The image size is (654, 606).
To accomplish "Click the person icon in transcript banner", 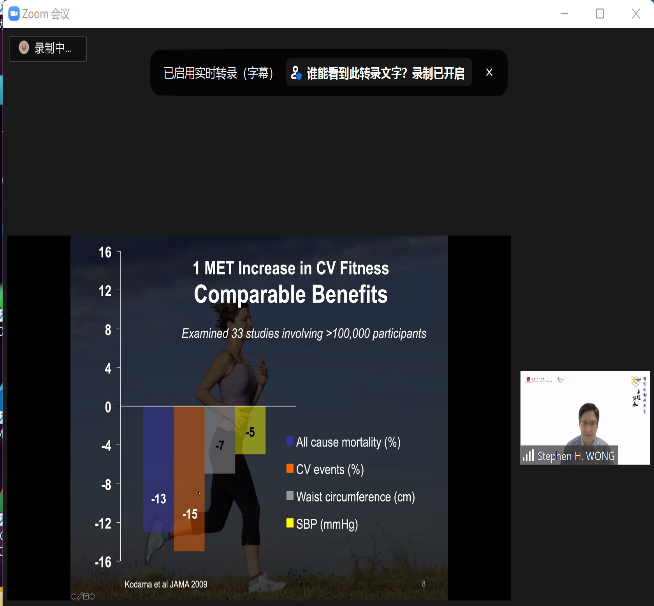I will [296, 73].
